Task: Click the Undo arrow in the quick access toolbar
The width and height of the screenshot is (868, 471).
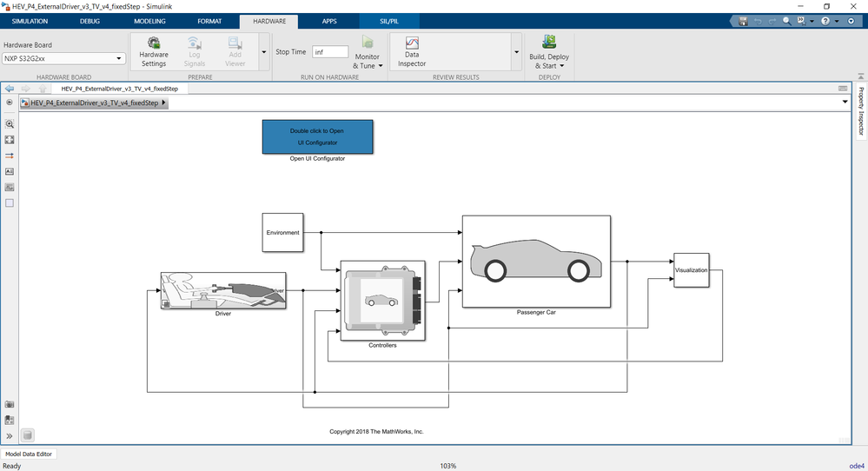Action: coord(758,21)
